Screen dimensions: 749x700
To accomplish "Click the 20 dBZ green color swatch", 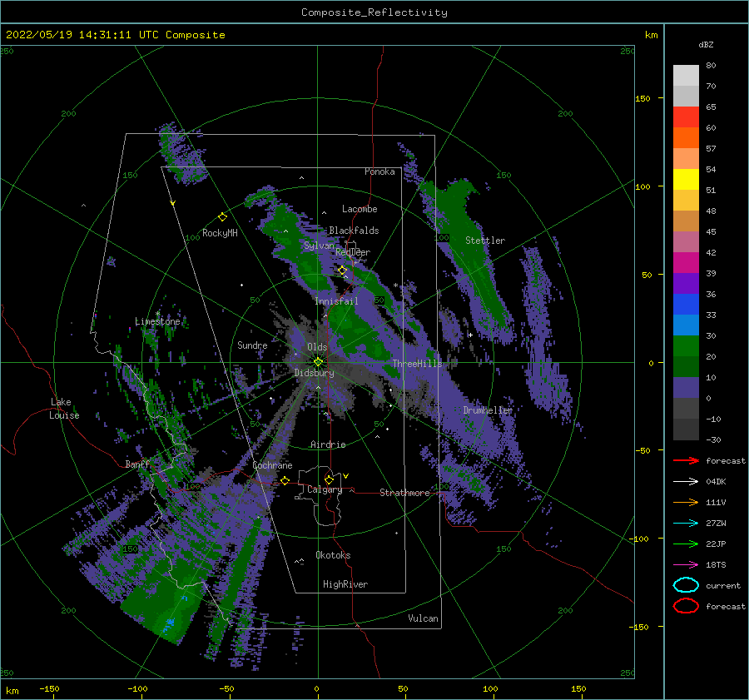I will [x=686, y=345].
